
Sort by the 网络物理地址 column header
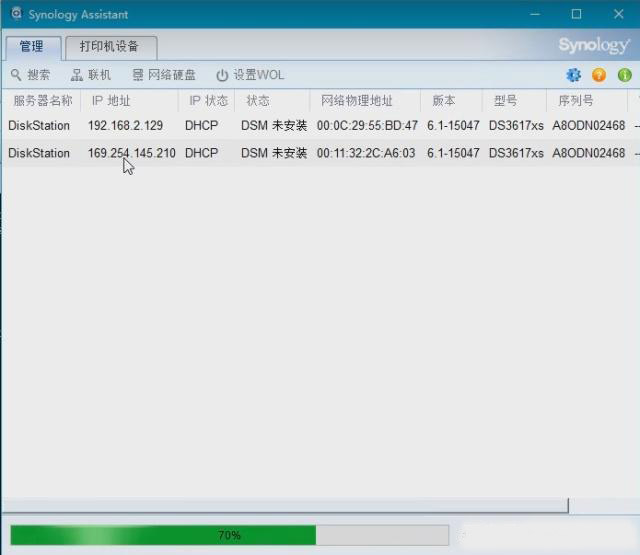pyautogui.click(x=365, y=100)
